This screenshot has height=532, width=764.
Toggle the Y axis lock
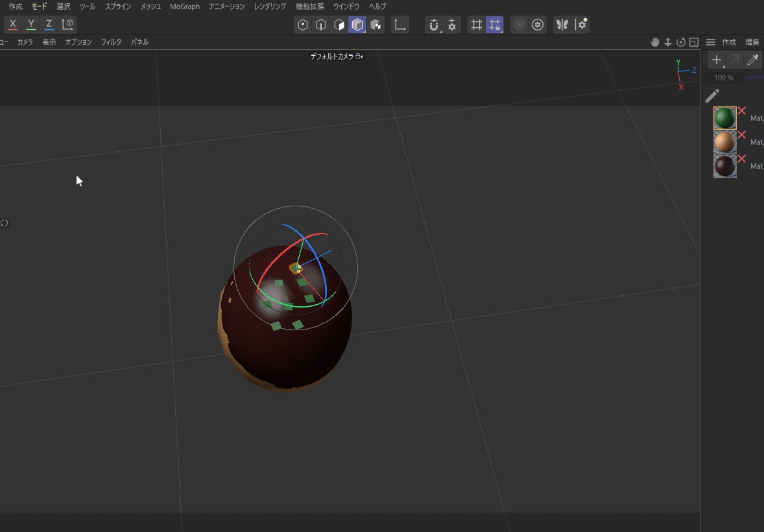[x=30, y=24]
